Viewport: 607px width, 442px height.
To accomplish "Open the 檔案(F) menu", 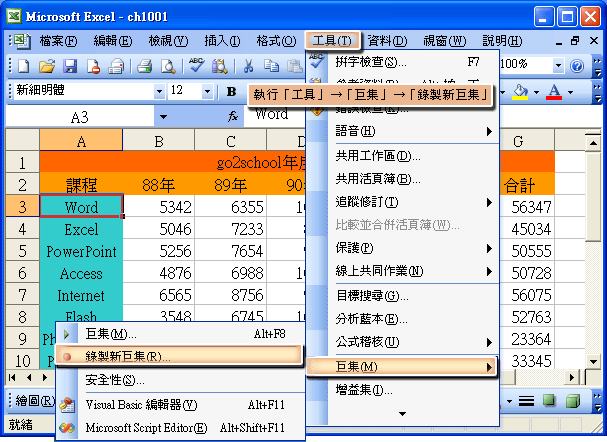I will [58, 41].
